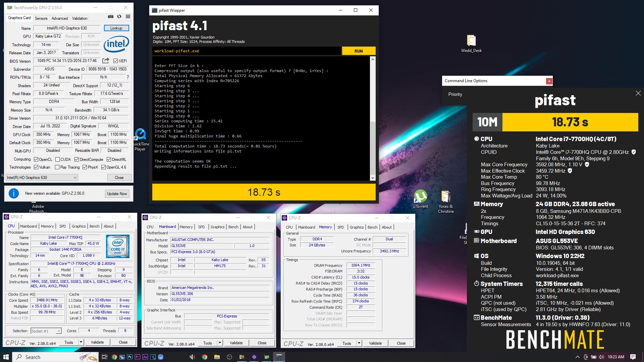This screenshot has height=362, width=644.
Task: Expand the Tools arrow in the CPU-Z CPU window
Action: pyautogui.click(x=81, y=342)
